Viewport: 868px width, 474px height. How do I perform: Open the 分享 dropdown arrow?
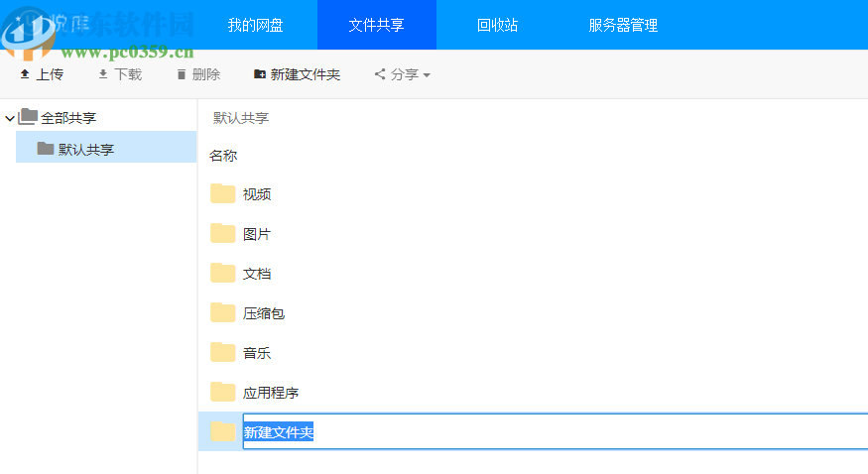click(427, 74)
